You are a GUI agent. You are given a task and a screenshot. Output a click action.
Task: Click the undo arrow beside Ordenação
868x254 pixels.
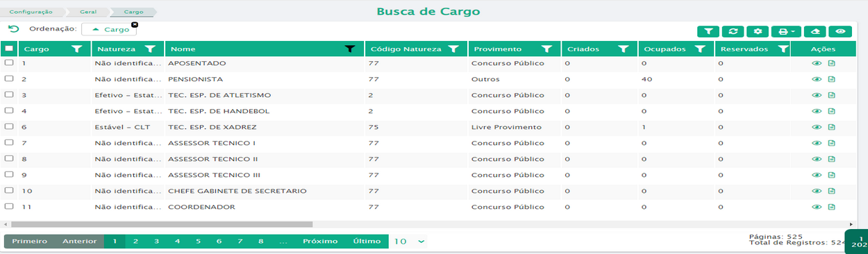pyautogui.click(x=13, y=29)
